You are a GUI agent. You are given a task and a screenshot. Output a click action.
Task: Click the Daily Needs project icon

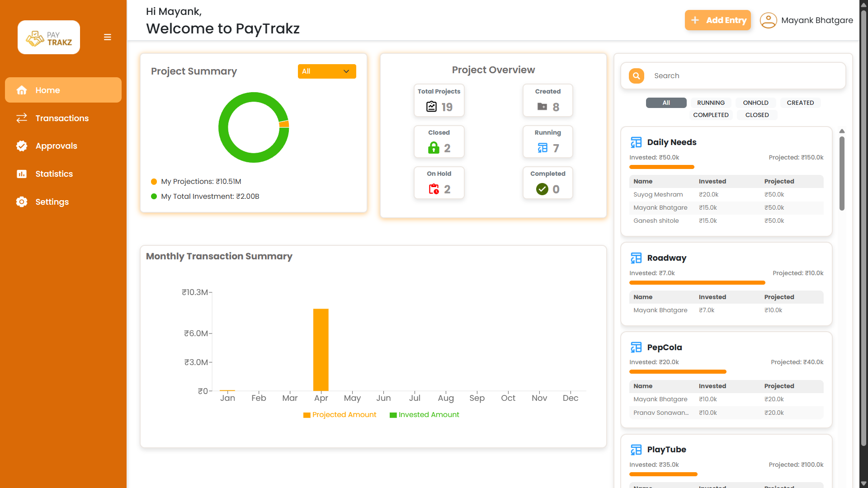click(636, 142)
